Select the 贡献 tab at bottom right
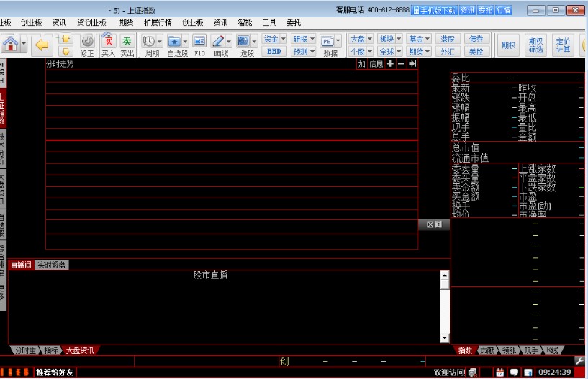The height and width of the screenshot is (379, 588). point(487,350)
